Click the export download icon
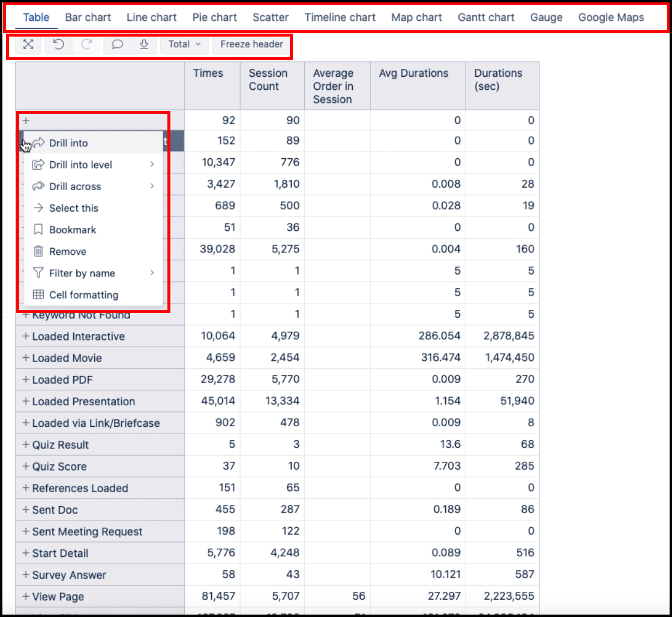The image size is (672, 617). click(x=144, y=44)
